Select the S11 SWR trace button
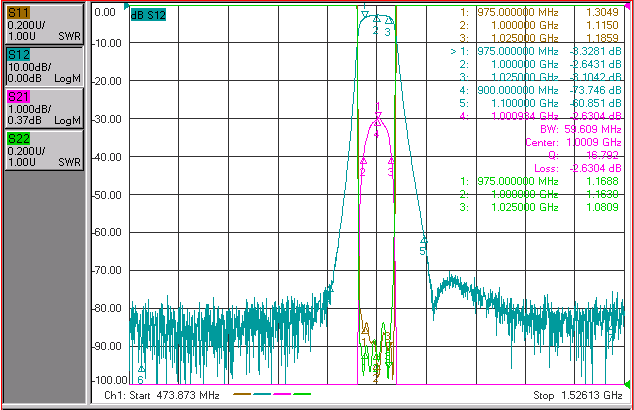The height and width of the screenshot is (410, 634). pyautogui.click(x=44, y=24)
